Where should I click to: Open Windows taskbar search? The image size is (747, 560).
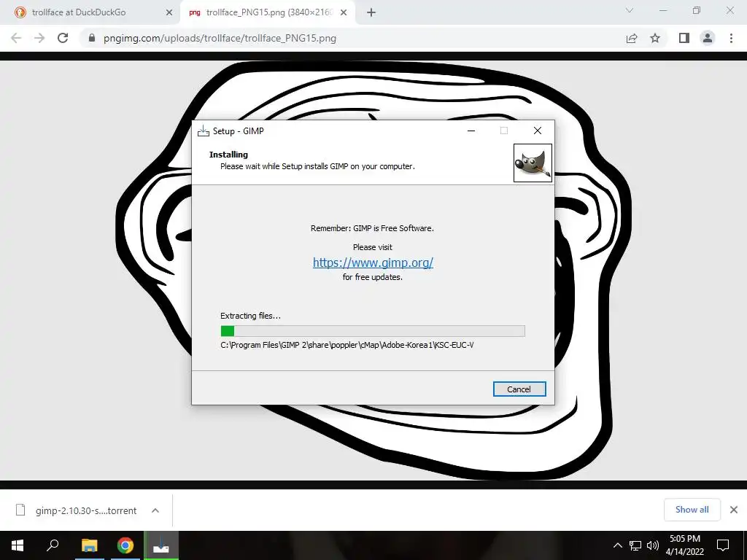[53, 545]
